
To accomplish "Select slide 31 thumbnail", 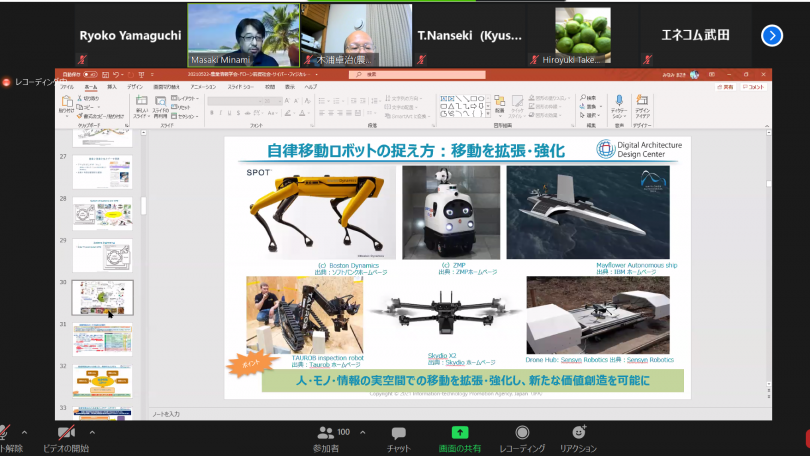I will pos(102,340).
